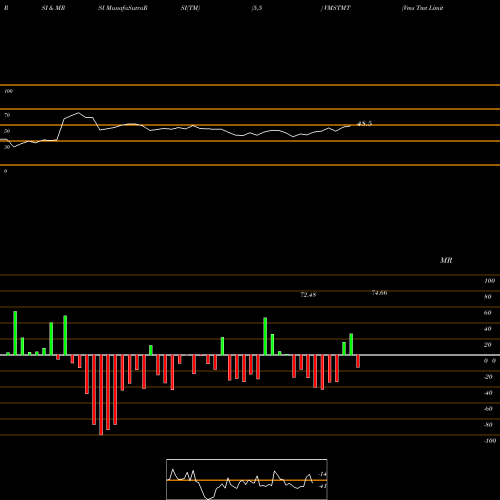Click the -41 value in mini chart
This screenshot has height=500, width=500.
coord(322,486)
